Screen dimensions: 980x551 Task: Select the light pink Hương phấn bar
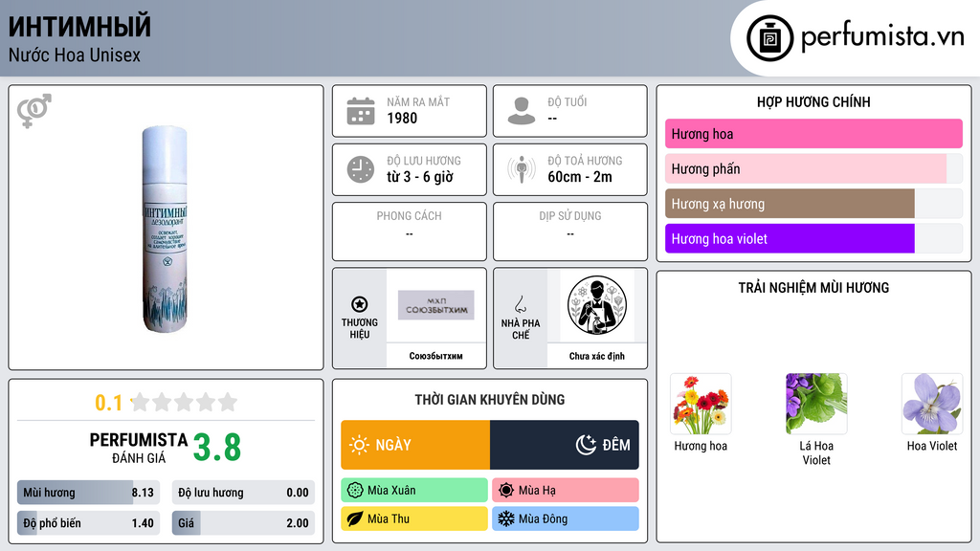(x=813, y=168)
